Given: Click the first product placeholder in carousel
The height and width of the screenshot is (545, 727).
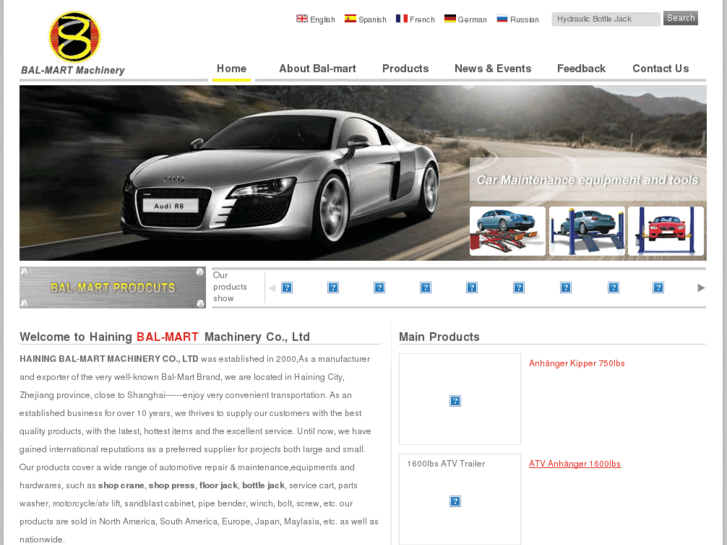Looking at the screenshot, I should point(287,288).
